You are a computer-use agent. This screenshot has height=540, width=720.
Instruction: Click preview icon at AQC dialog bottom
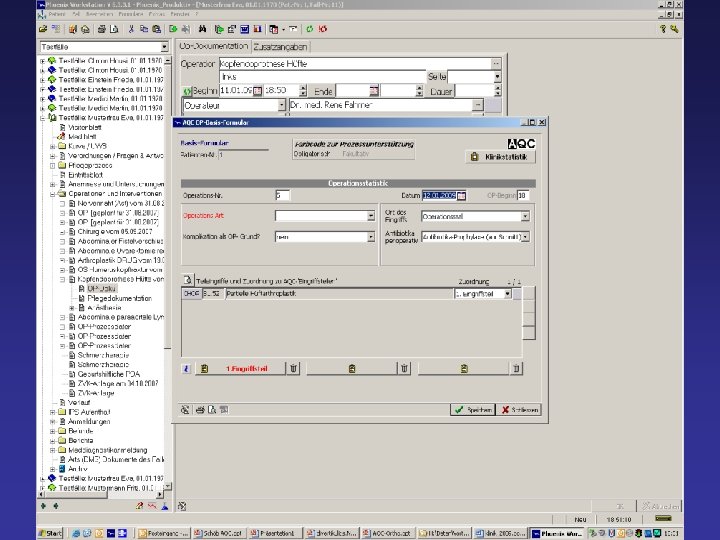point(212,410)
